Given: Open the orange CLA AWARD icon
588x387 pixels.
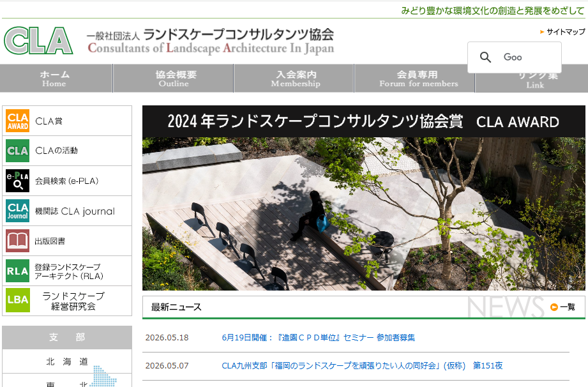Looking at the screenshot, I should [x=18, y=121].
